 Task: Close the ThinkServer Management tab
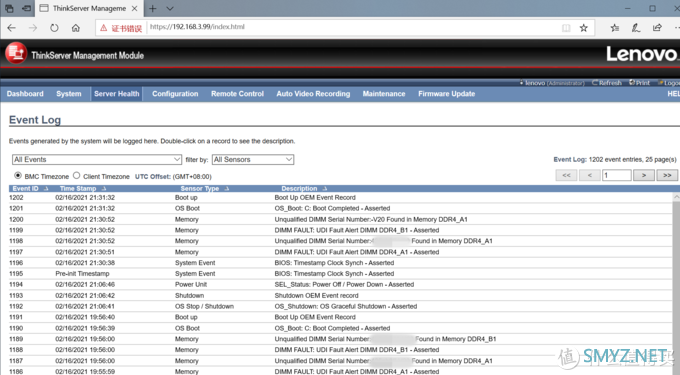135,8
